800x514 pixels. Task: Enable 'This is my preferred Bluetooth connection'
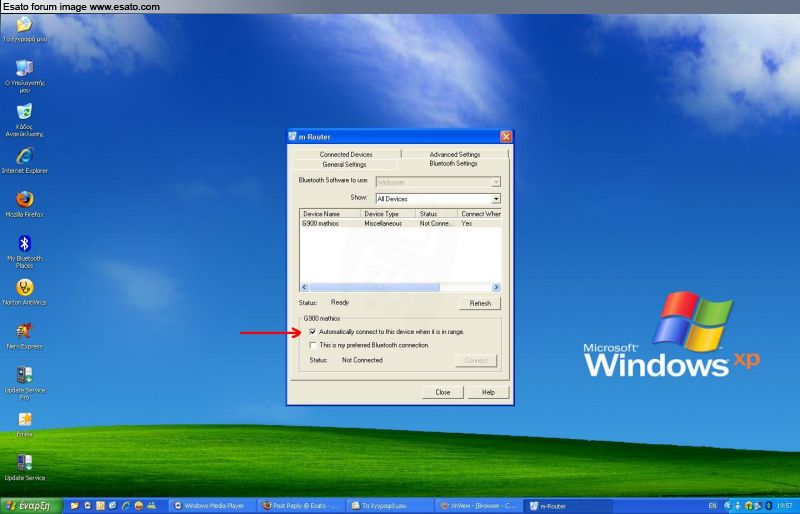pyautogui.click(x=313, y=346)
